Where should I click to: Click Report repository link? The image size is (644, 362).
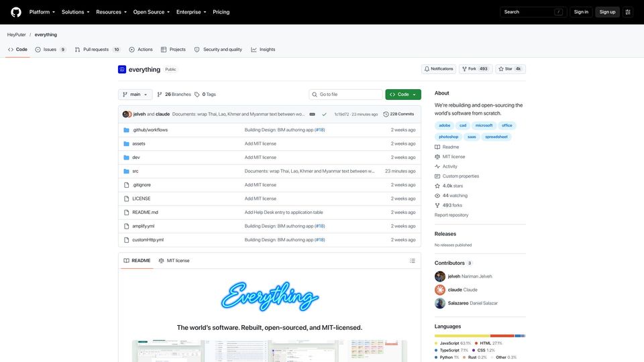pos(451,215)
